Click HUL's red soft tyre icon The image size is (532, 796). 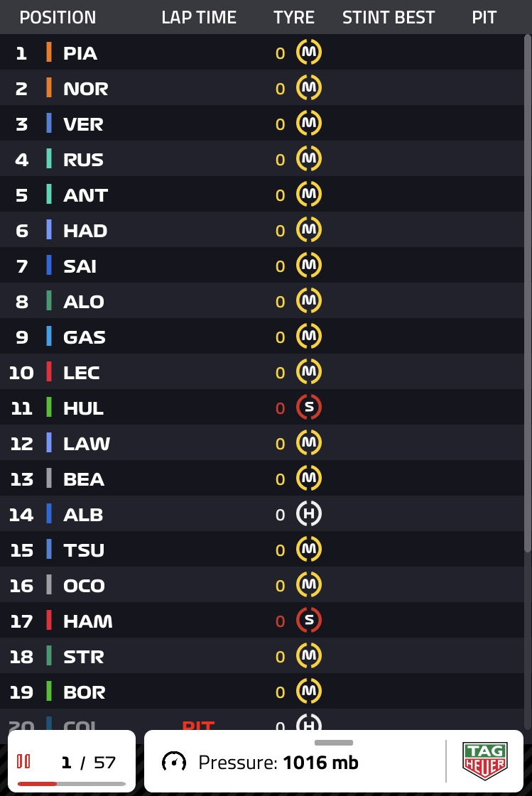click(308, 408)
